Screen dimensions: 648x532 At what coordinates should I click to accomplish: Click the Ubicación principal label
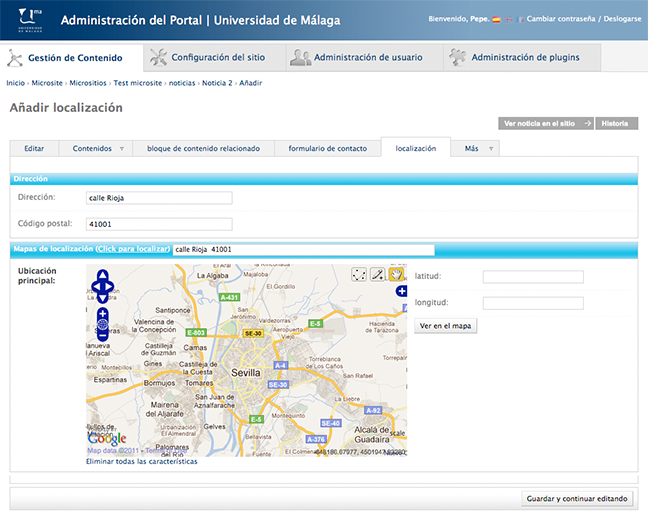(37, 276)
